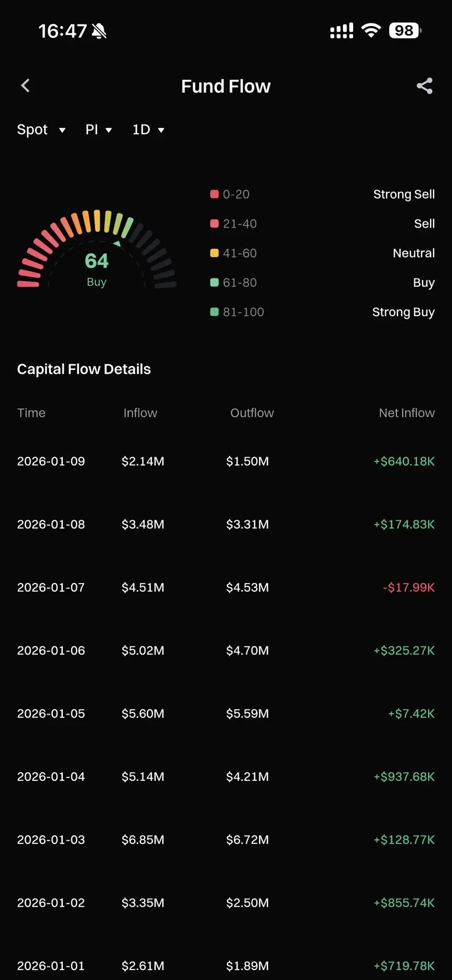Tap the Outflow column header
Viewport: 452px width, 980px height.
click(252, 413)
